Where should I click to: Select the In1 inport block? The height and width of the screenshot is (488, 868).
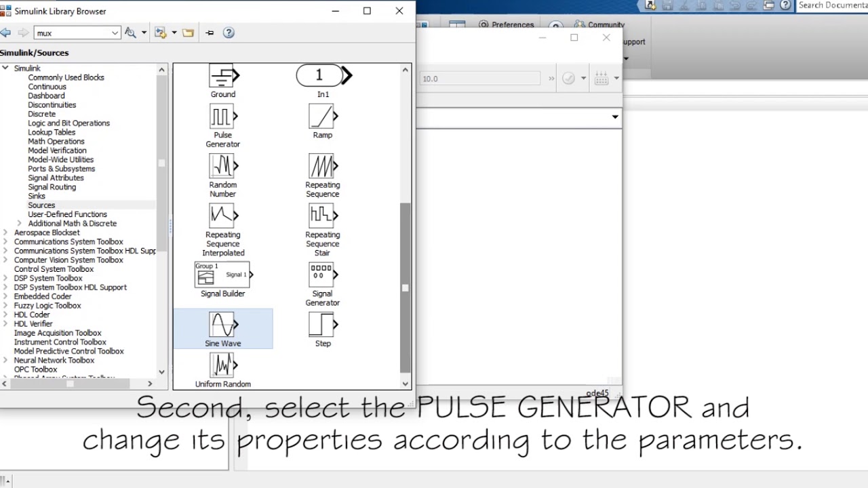(x=324, y=75)
